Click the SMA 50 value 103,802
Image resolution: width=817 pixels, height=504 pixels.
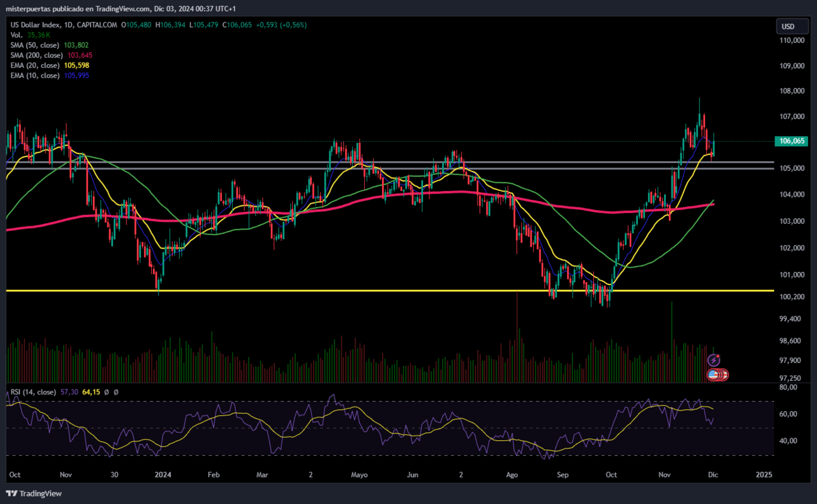tap(77, 45)
